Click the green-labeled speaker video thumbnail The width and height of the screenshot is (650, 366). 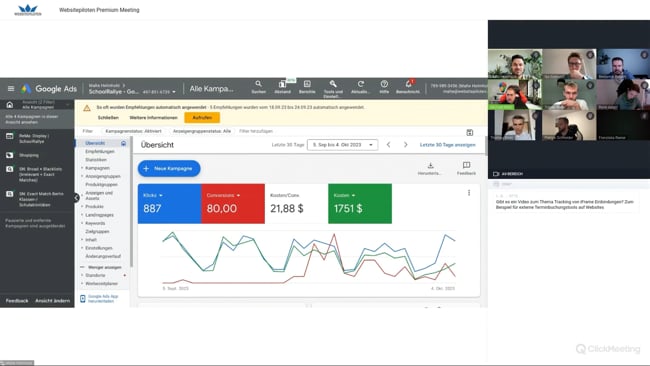point(515,95)
